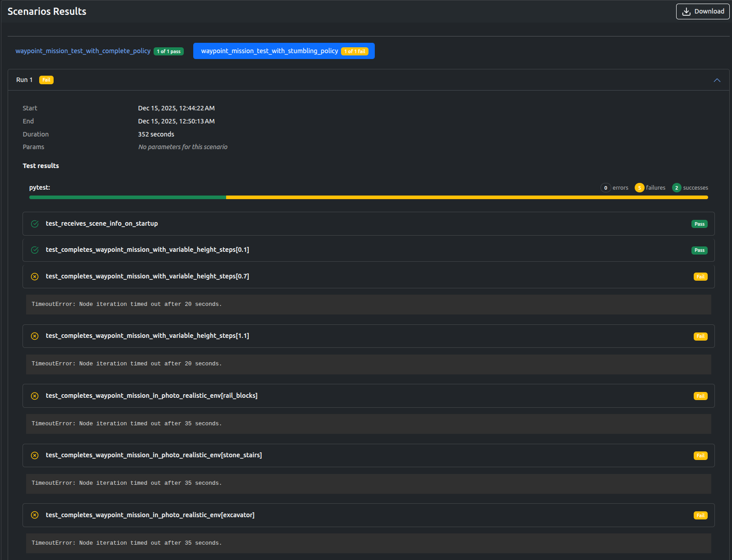Click the fail icon beside stone_stairs test
The height and width of the screenshot is (560, 732).
35,455
